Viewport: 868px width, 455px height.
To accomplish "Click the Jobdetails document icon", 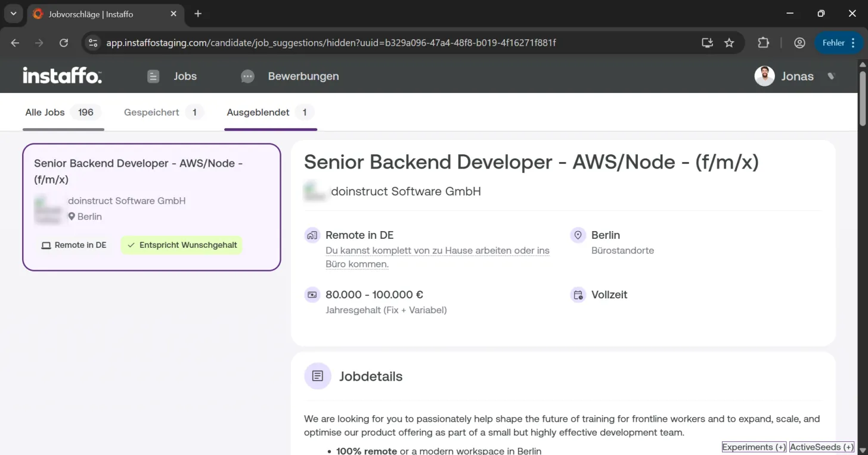I will coord(318,376).
